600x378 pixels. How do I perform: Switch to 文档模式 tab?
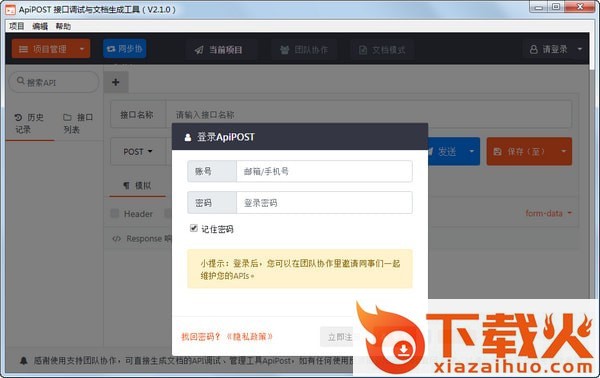[382, 50]
